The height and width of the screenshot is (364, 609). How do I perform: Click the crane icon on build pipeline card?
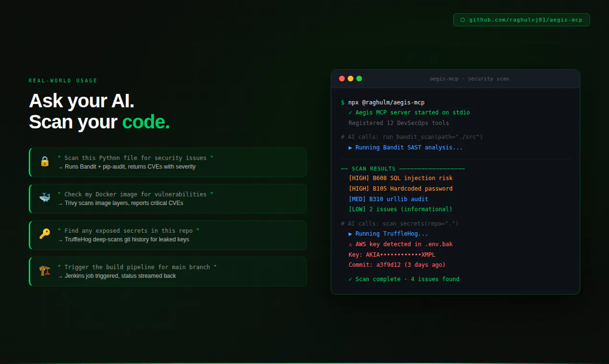tap(45, 271)
